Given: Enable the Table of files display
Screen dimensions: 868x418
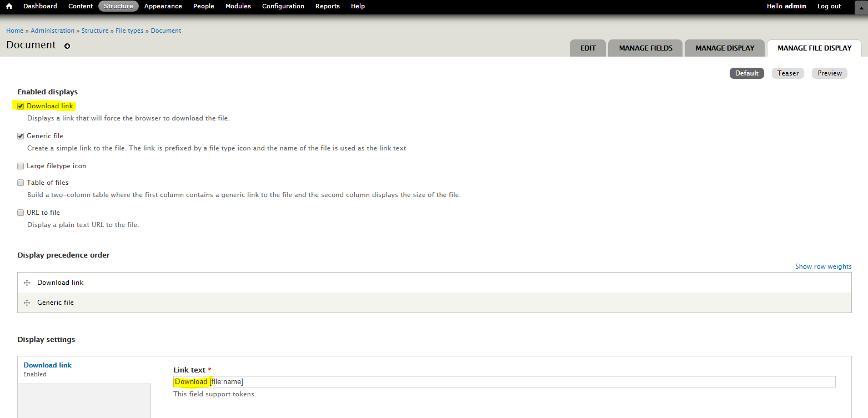Looking at the screenshot, I should 21,183.
